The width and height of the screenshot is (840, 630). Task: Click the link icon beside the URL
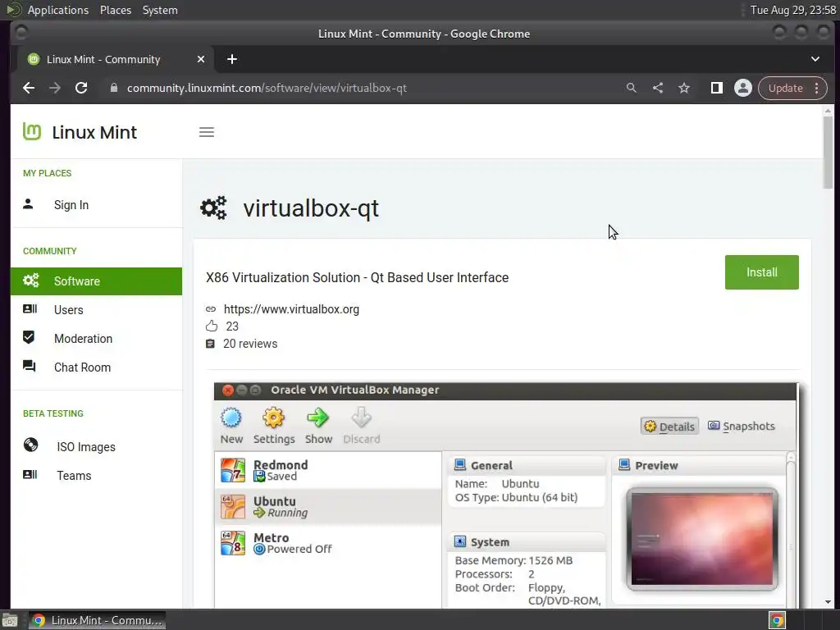211,309
